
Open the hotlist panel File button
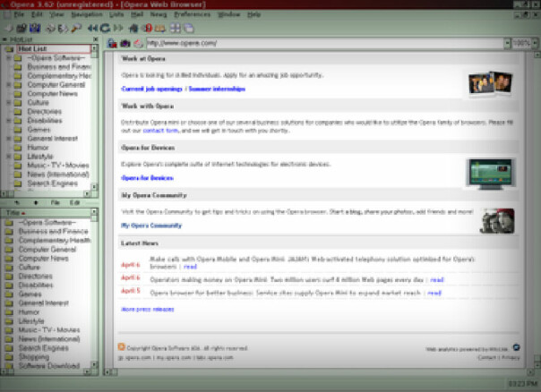coord(56,203)
